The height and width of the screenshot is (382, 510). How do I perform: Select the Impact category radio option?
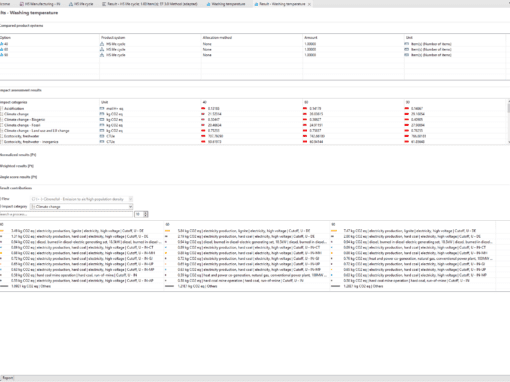[x=1, y=207]
